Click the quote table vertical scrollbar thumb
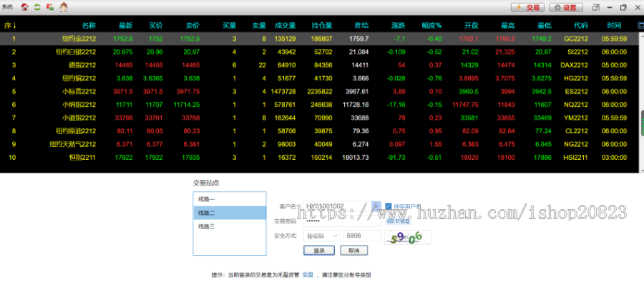This screenshot has width=644, height=293. 641,122
